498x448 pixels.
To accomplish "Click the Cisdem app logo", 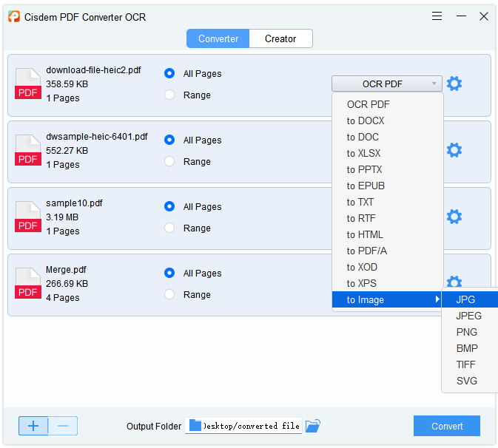I will 14,16.
